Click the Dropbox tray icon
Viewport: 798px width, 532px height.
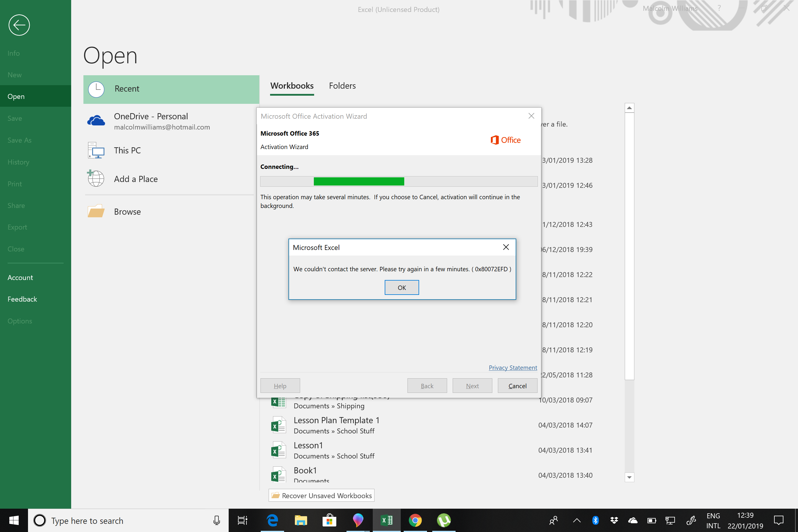614,520
